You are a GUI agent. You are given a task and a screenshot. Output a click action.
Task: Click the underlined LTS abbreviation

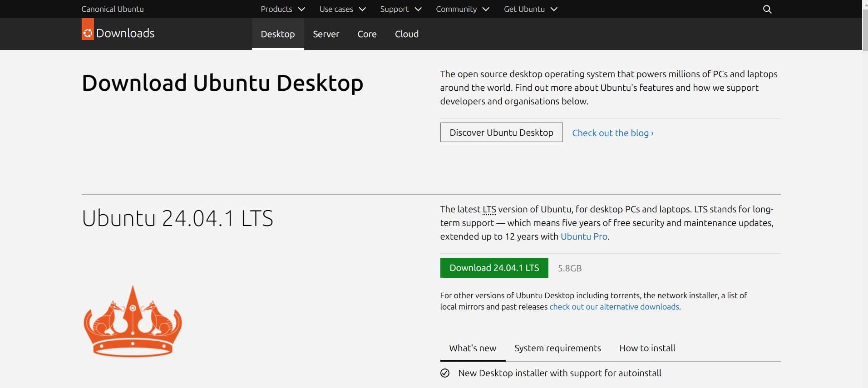click(x=489, y=209)
